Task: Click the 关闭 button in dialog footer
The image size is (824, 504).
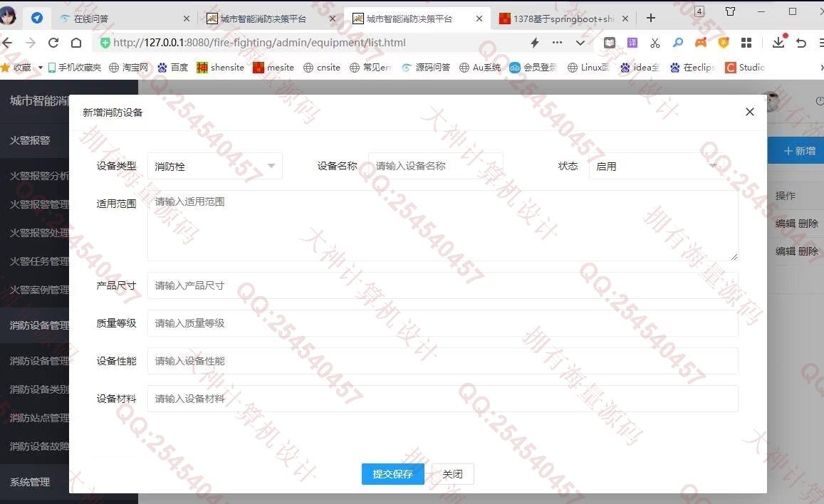Action: click(452, 474)
